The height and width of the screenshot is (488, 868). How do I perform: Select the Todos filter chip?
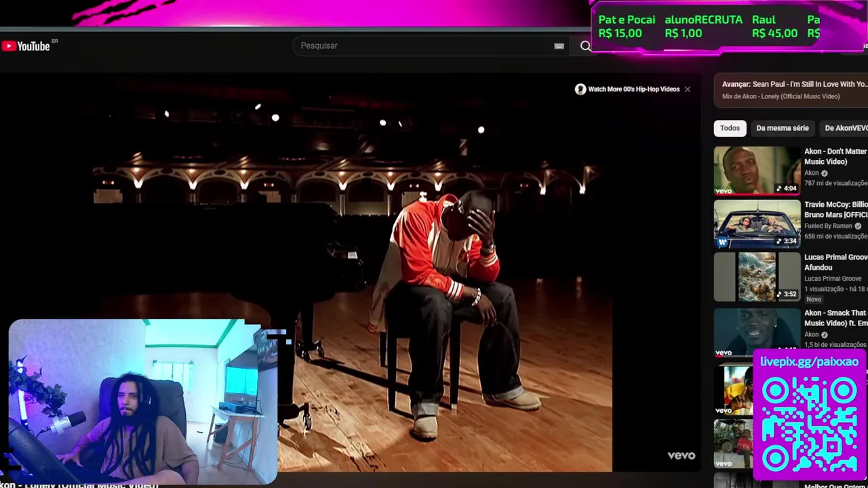point(730,128)
